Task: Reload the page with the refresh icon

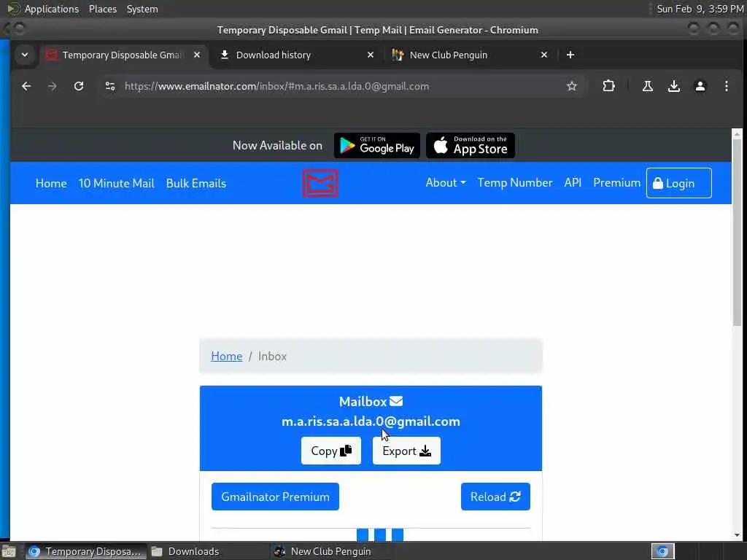Action: point(79,86)
